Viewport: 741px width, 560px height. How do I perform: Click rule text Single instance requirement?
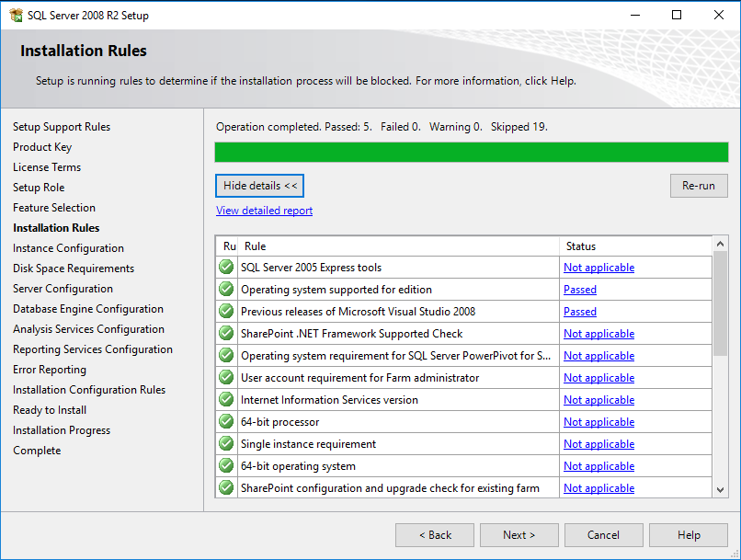308,444
